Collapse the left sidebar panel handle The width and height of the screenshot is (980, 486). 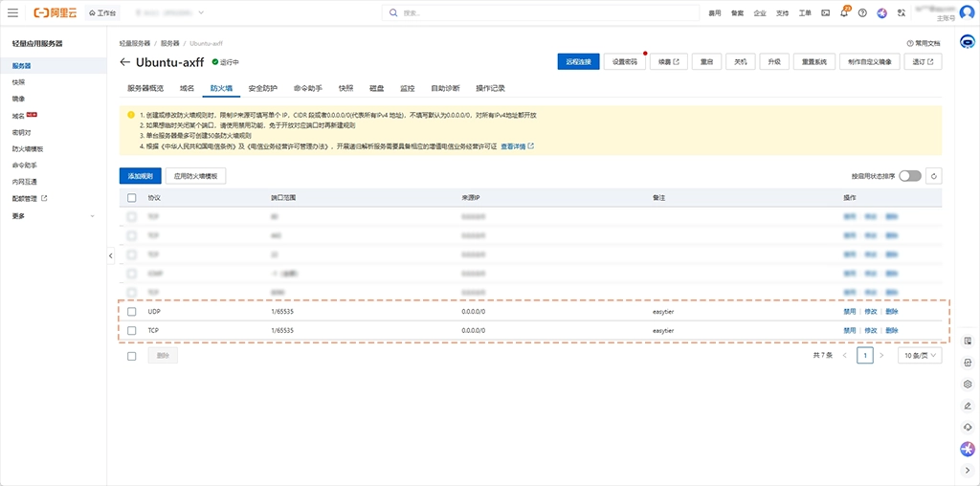(110, 255)
